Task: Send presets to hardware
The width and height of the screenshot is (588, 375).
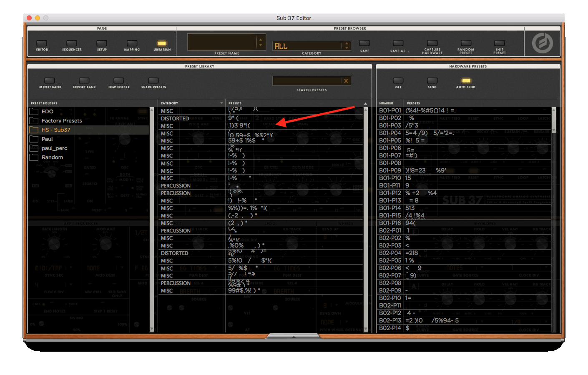Action: pyautogui.click(x=432, y=81)
